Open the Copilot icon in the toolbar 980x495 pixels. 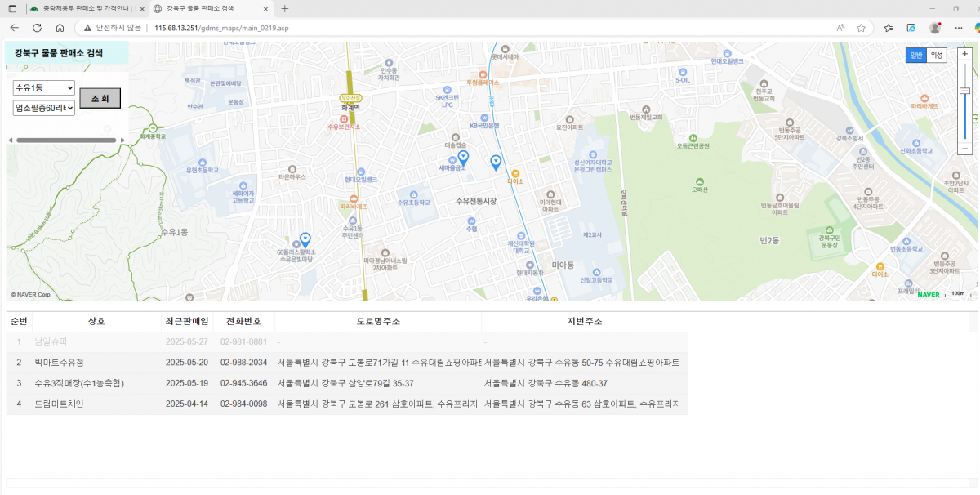(x=976, y=27)
